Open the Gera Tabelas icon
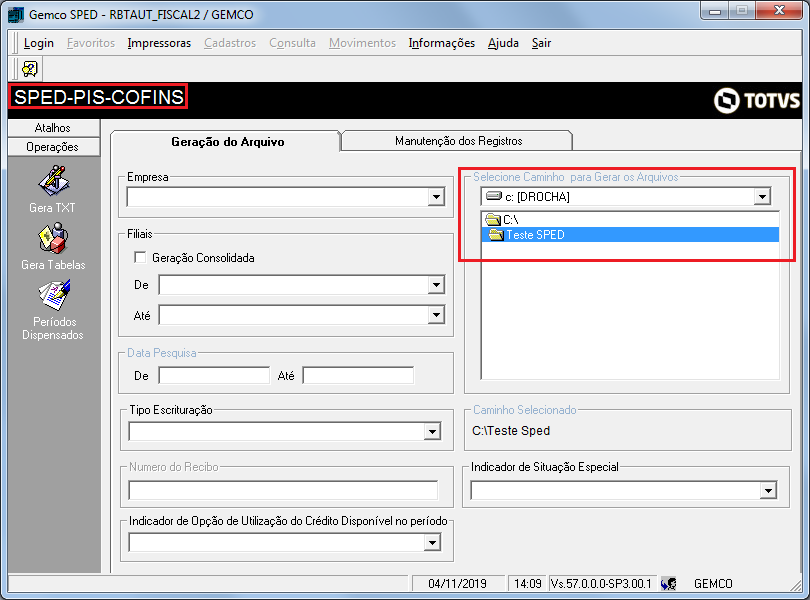Screen dimensions: 810x600 tap(53, 238)
